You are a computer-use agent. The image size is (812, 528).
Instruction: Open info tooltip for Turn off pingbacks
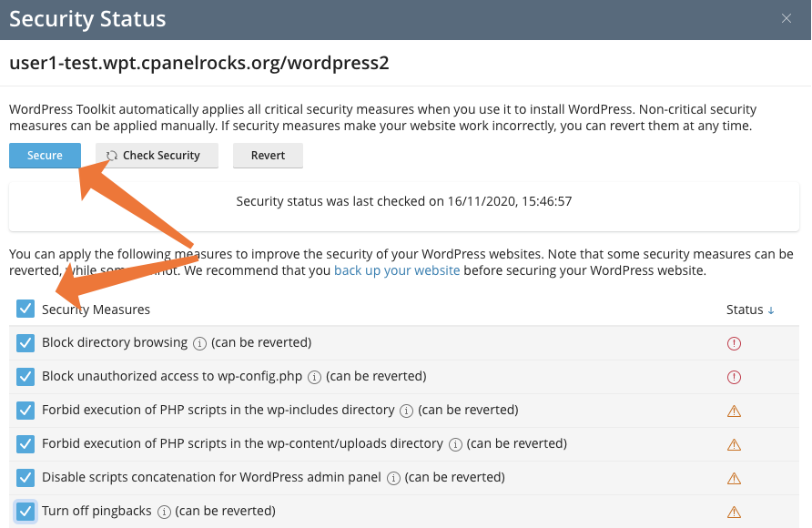[164, 511]
